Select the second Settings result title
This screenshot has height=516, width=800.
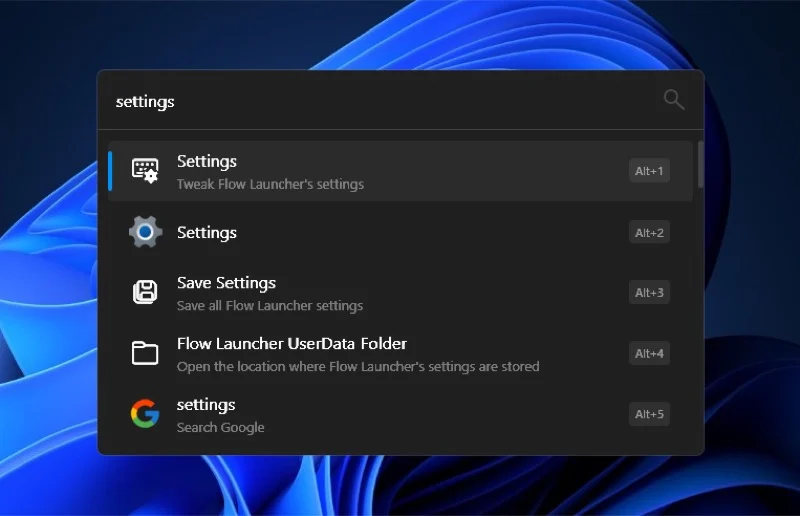click(207, 233)
